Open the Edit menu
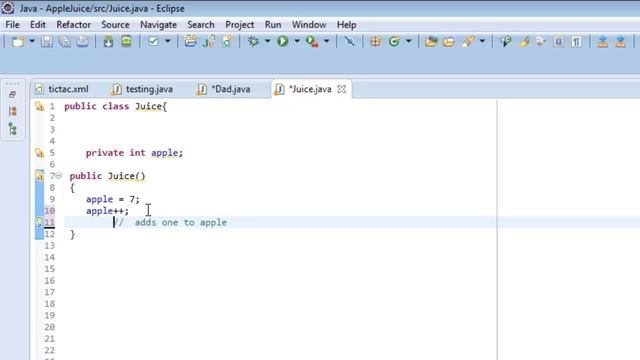 point(38,25)
